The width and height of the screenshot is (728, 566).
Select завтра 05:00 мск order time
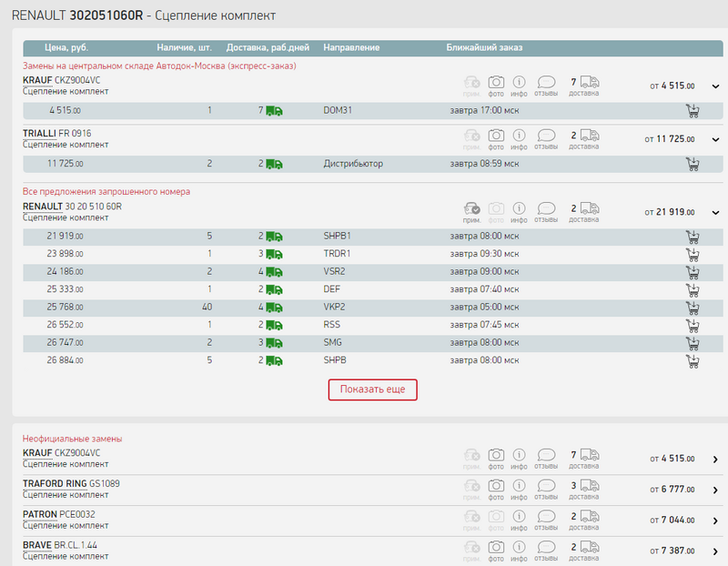click(484, 308)
